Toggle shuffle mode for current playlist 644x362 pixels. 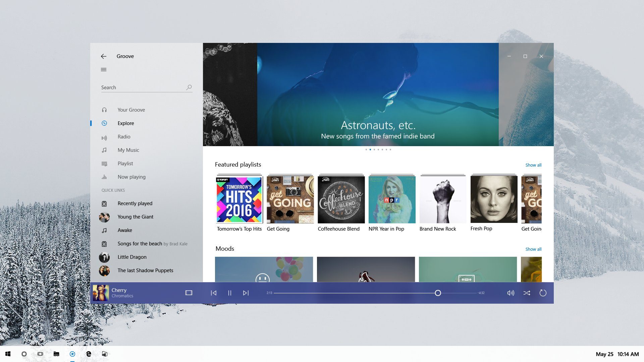(x=527, y=293)
